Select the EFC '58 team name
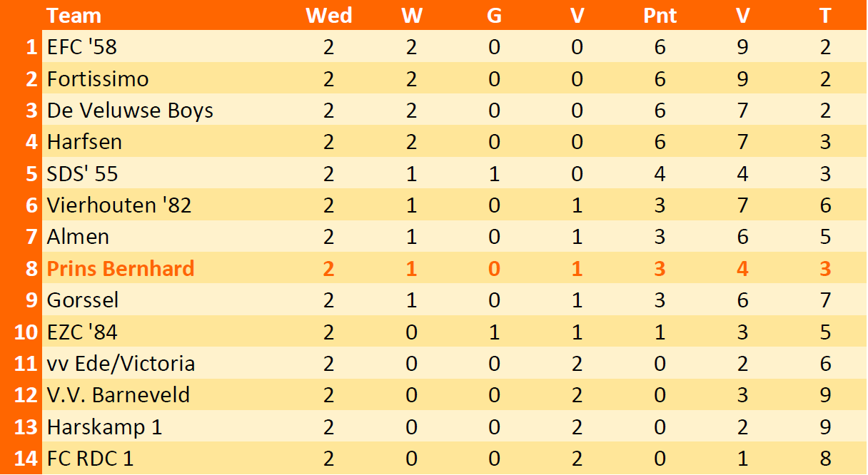Screen dimensions: 868x475 [82, 47]
